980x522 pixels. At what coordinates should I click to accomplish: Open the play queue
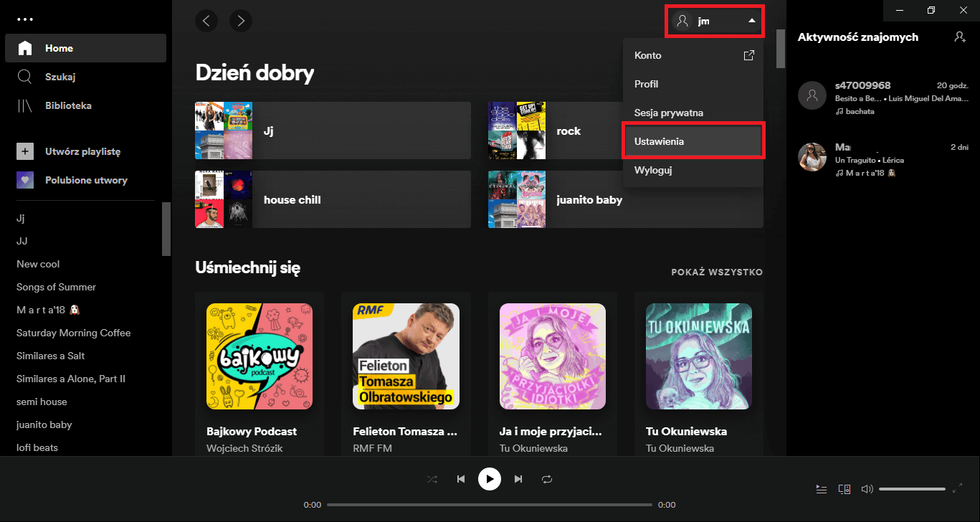tap(822, 489)
